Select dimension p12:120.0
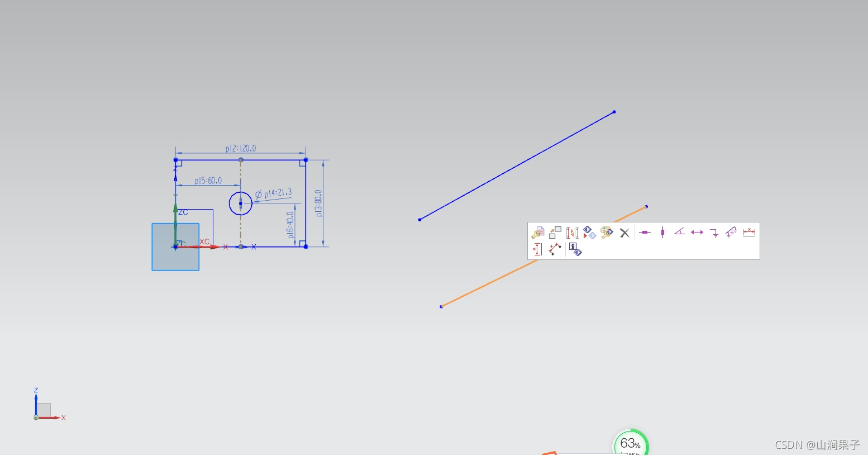This screenshot has height=455, width=868. (241, 148)
